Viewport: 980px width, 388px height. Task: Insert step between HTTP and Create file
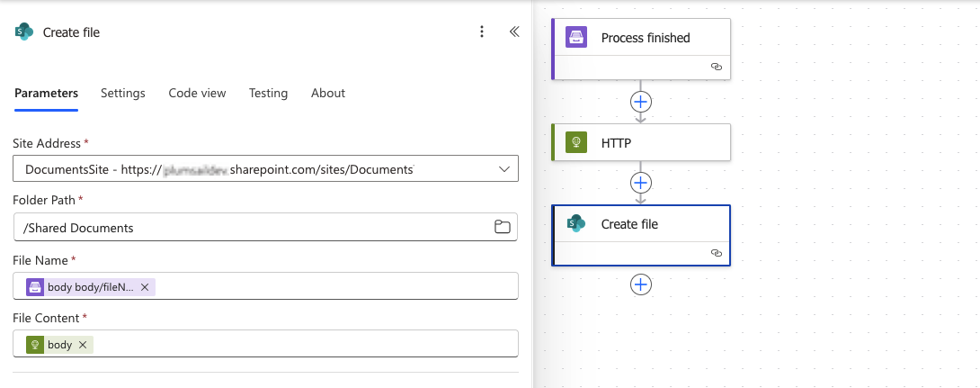tap(641, 183)
